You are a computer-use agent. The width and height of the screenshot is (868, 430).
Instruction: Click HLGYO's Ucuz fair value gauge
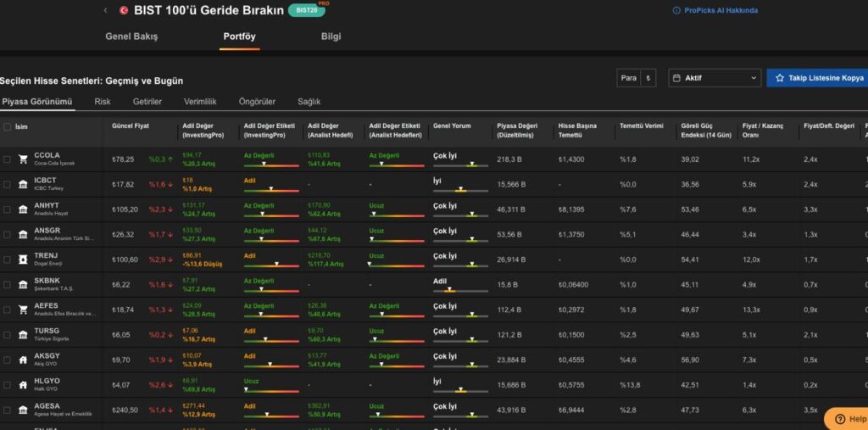tap(271, 391)
